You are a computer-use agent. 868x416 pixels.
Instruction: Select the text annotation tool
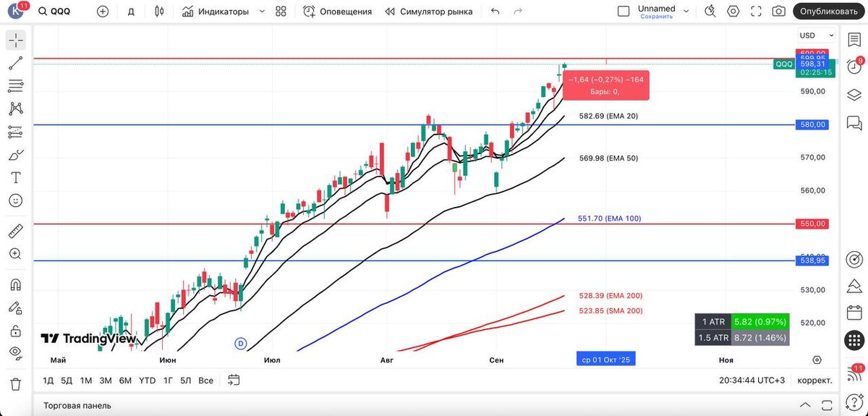pyautogui.click(x=15, y=177)
